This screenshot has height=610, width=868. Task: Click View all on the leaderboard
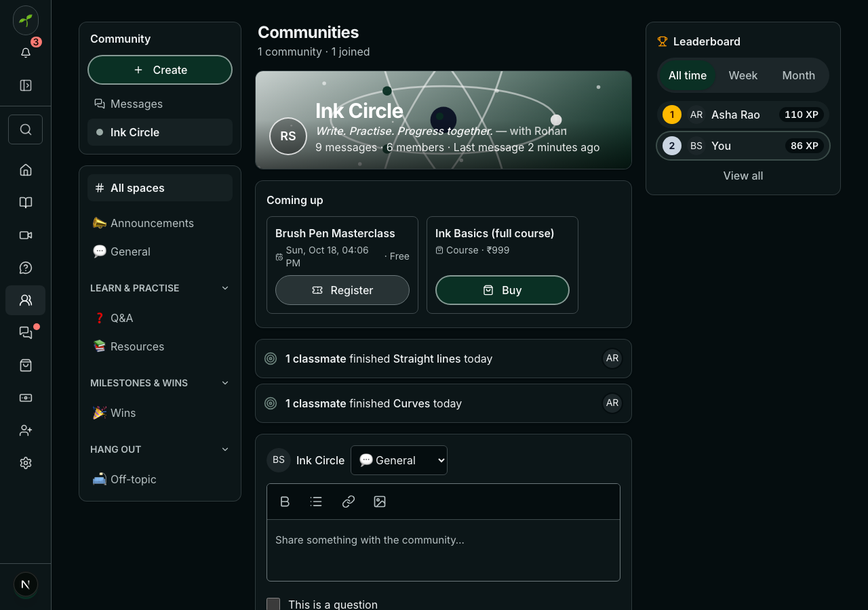[x=743, y=176]
